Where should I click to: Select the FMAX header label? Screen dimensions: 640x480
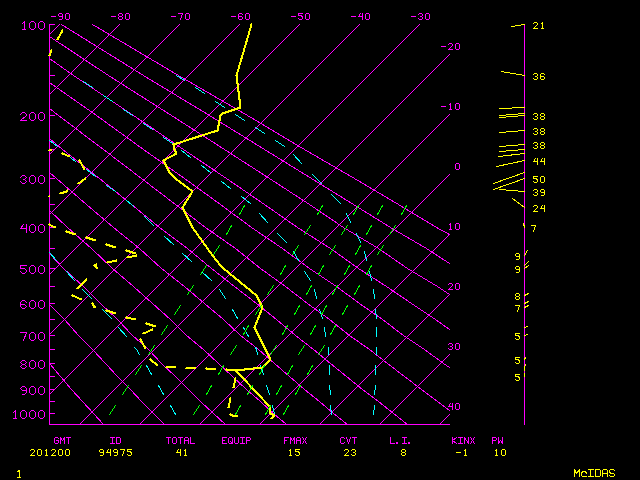(295, 440)
